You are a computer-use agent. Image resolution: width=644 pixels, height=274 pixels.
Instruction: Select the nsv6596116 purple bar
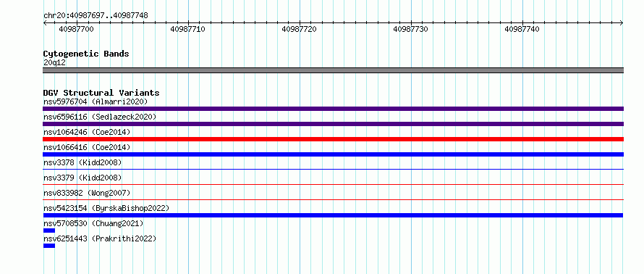pyautogui.click(x=333, y=124)
